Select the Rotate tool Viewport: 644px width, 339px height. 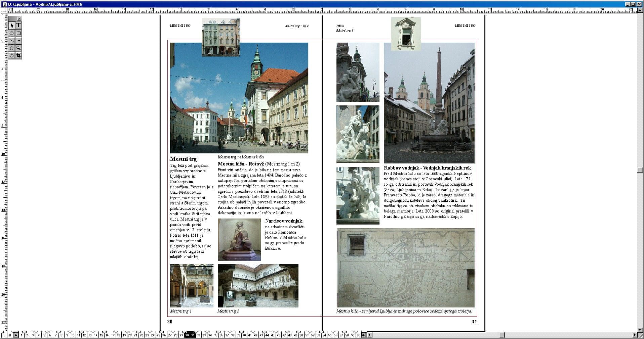11,55
